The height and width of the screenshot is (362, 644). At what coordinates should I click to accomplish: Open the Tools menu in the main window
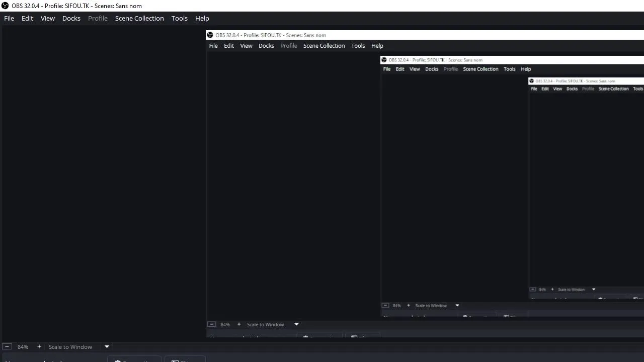tap(180, 18)
